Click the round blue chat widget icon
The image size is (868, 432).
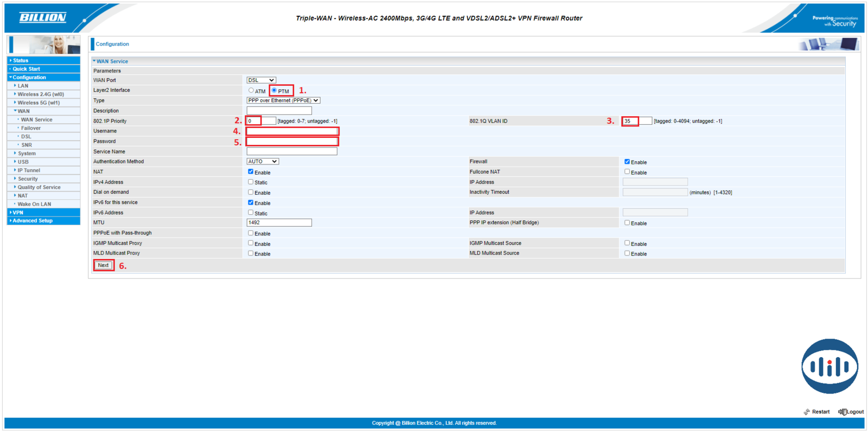tap(829, 366)
